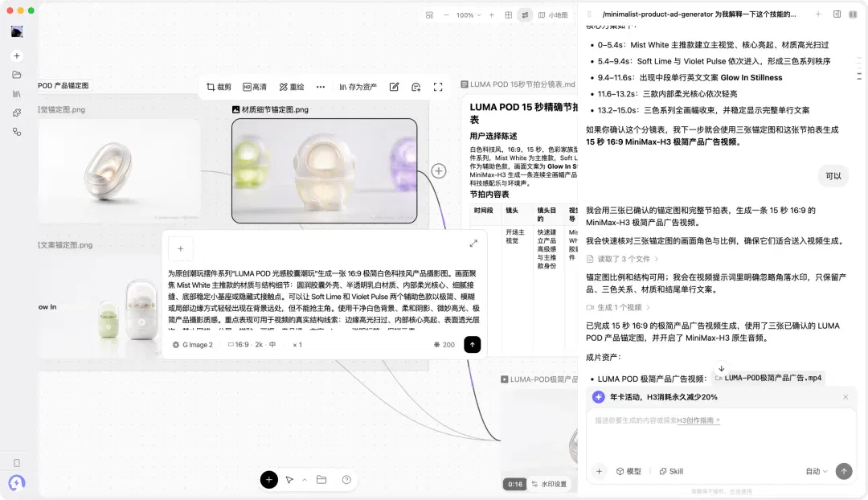This screenshot has width=868, height=500.
Task: Open the 模型 model picker in the chat input
Action: point(628,471)
